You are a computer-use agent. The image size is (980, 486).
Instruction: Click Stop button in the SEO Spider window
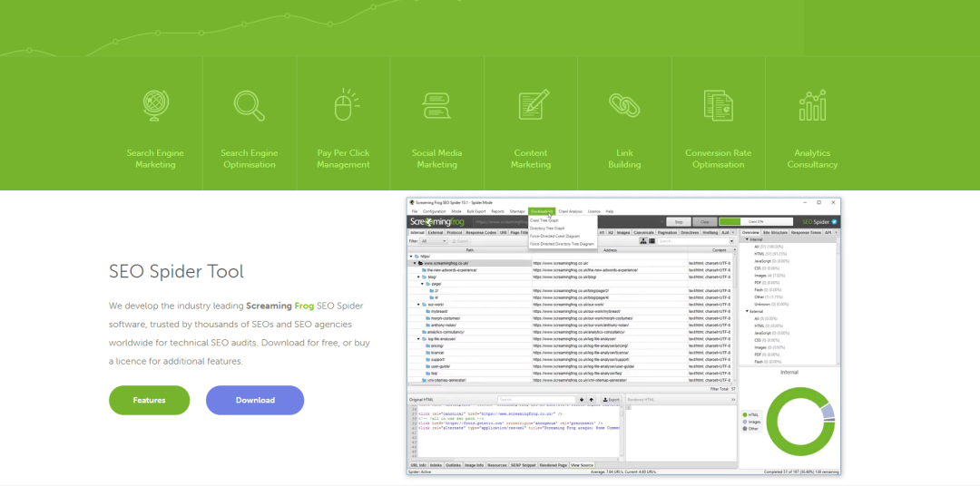pyautogui.click(x=678, y=222)
